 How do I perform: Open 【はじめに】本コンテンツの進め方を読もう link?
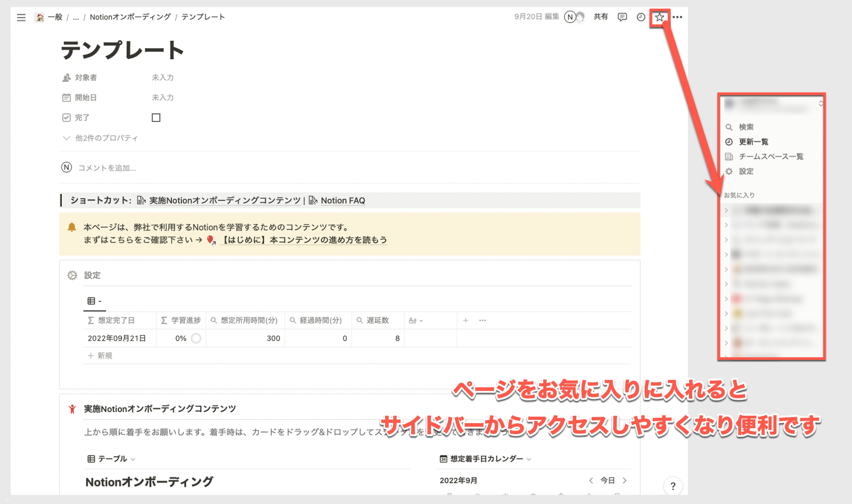(297, 240)
